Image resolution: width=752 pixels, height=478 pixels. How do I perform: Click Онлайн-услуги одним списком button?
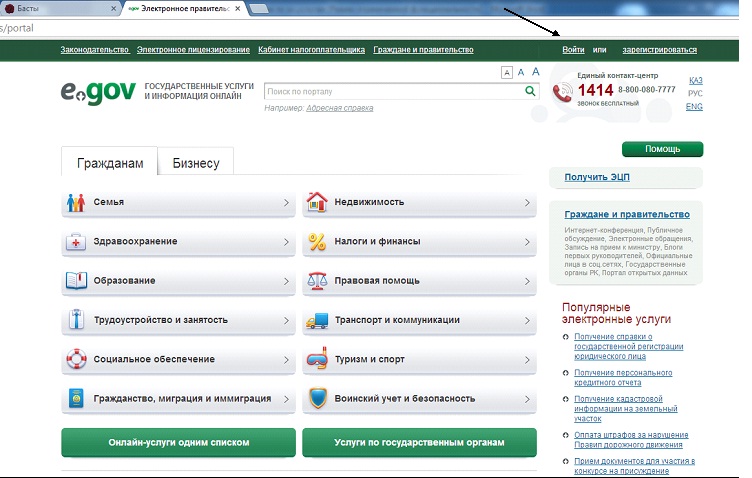click(178, 442)
